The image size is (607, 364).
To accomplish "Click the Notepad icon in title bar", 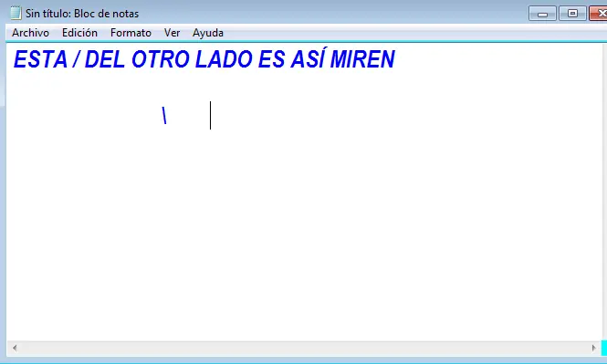I will [16, 13].
